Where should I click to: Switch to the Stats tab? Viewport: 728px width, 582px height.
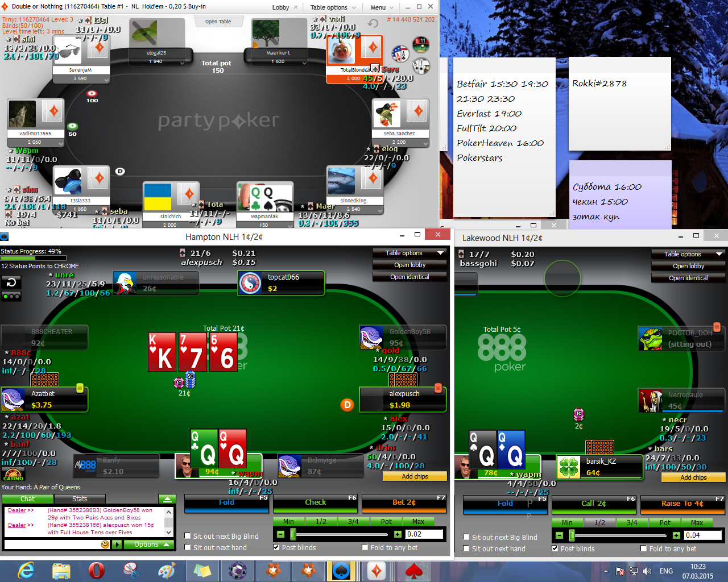(x=80, y=499)
